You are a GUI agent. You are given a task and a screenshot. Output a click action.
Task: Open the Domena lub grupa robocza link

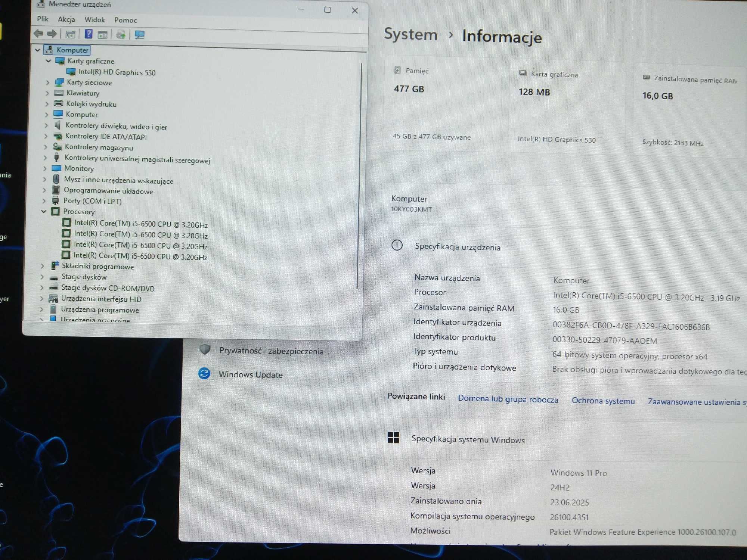(x=508, y=399)
